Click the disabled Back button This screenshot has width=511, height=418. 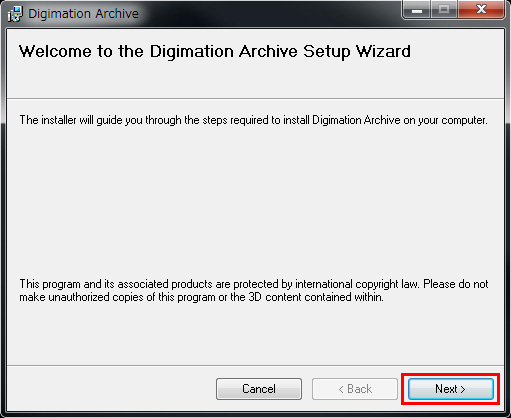click(x=355, y=389)
